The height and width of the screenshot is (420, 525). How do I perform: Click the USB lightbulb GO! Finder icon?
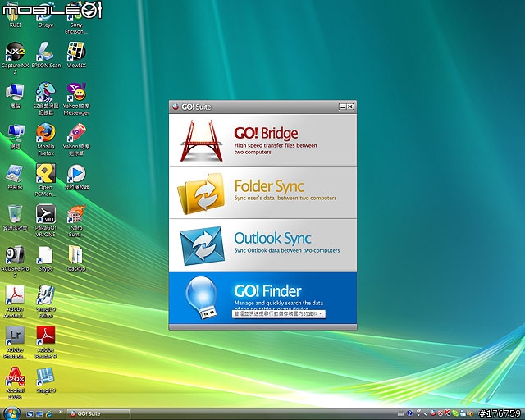click(202, 298)
